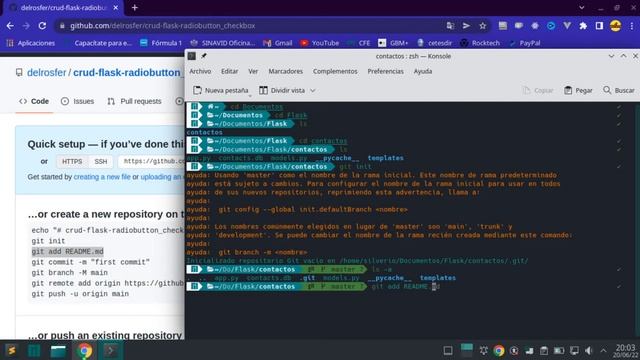
Task: Click Pegar in the Konsole toolbar
Action: tap(578, 90)
